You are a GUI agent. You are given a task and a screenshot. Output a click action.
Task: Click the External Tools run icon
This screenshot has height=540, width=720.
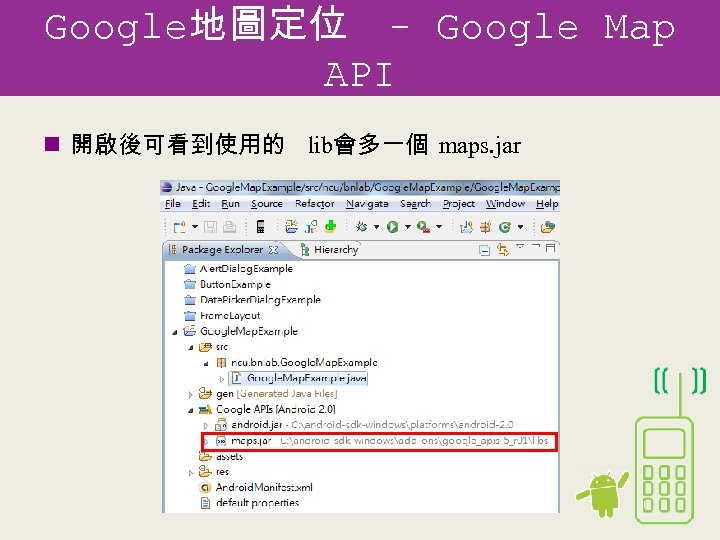pyautogui.click(x=423, y=227)
